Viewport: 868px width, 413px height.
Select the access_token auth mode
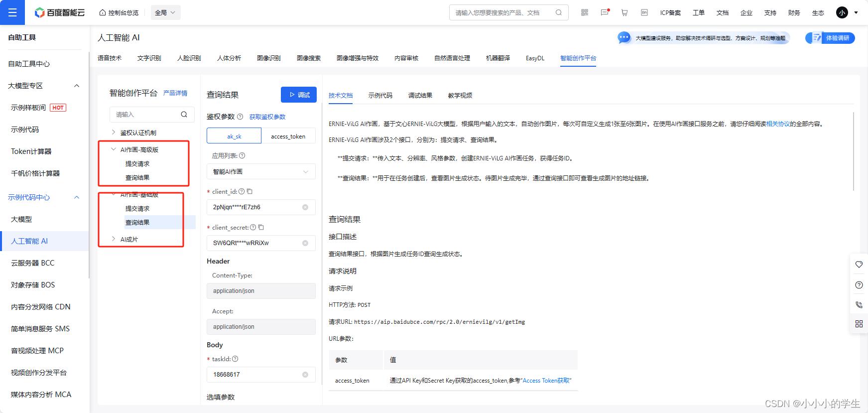288,136
